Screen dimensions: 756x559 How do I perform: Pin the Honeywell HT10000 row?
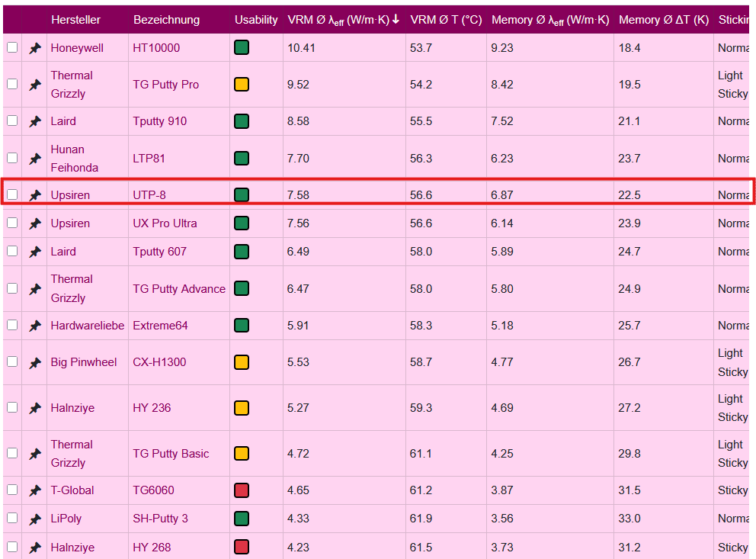click(35, 48)
